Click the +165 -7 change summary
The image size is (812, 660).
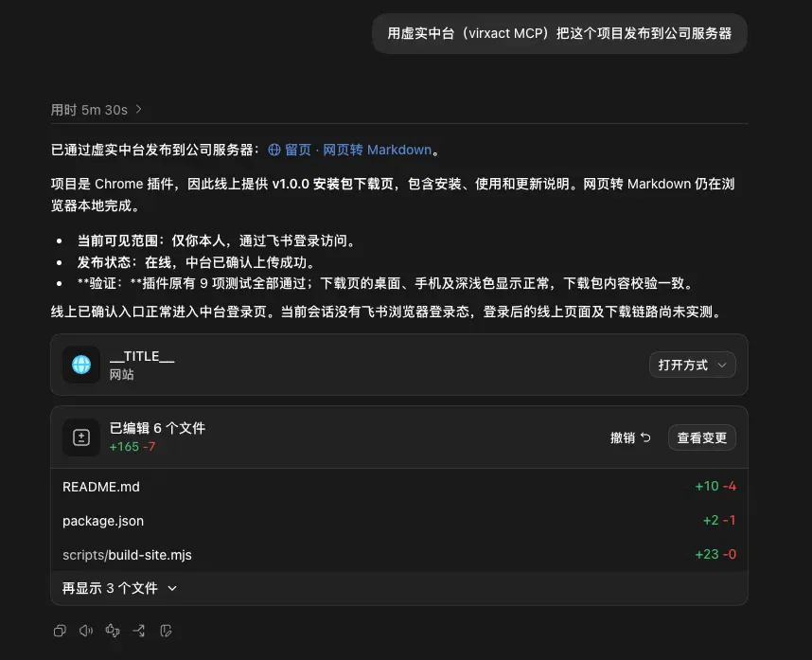click(132, 447)
